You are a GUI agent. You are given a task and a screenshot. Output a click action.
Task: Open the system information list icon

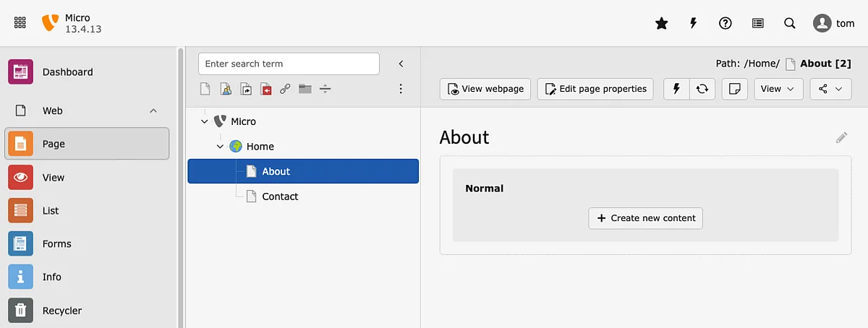(757, 23)
